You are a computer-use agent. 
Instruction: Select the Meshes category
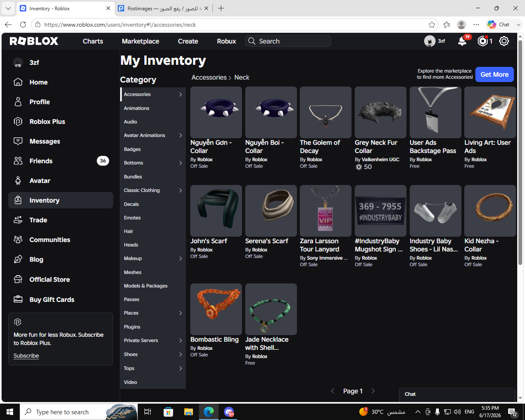click(x=132, y=272)
